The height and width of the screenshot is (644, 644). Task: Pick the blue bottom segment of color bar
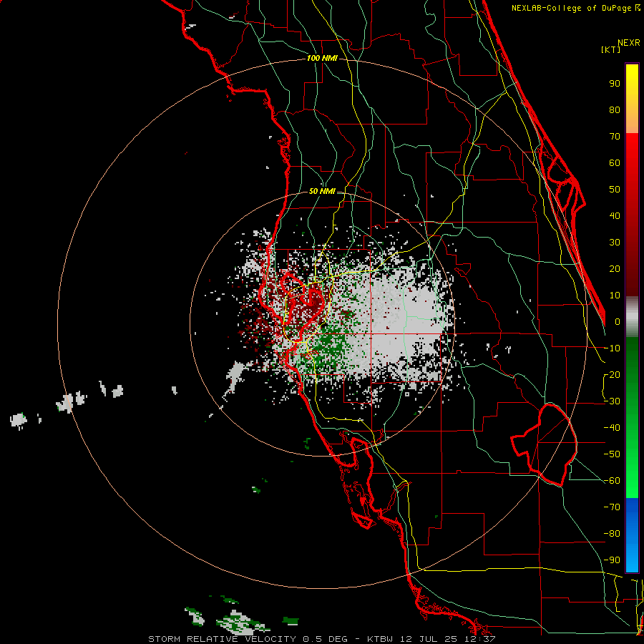632,535
